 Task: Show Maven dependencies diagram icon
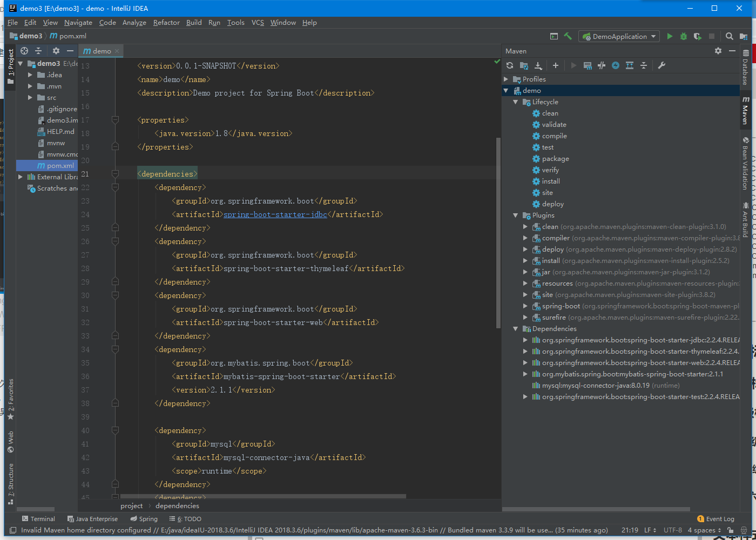(630, 65)
